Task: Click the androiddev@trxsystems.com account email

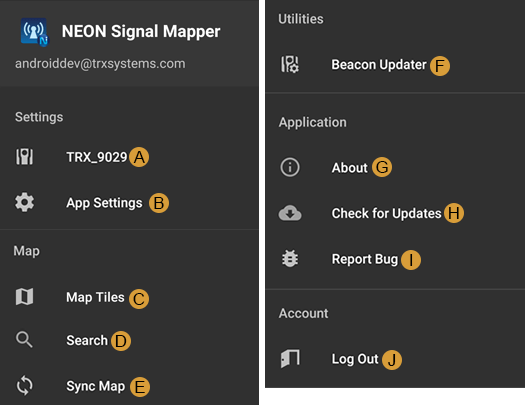Action: click(100, 64)
